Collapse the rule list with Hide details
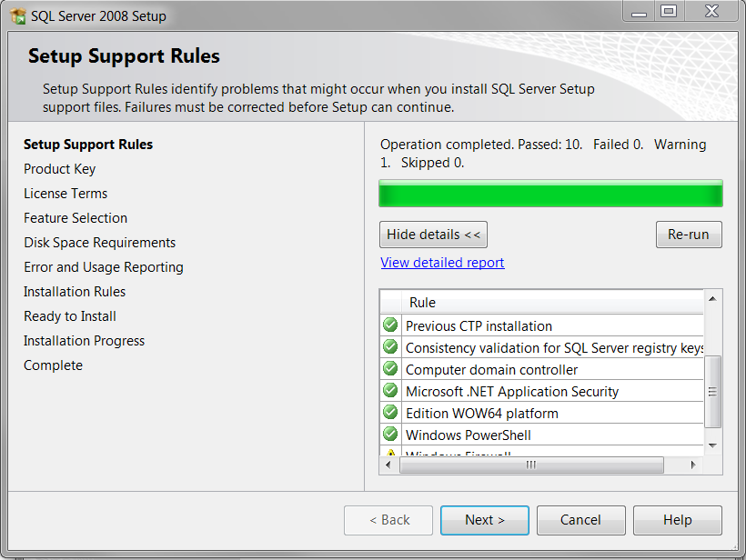 (x=433, y=235)
